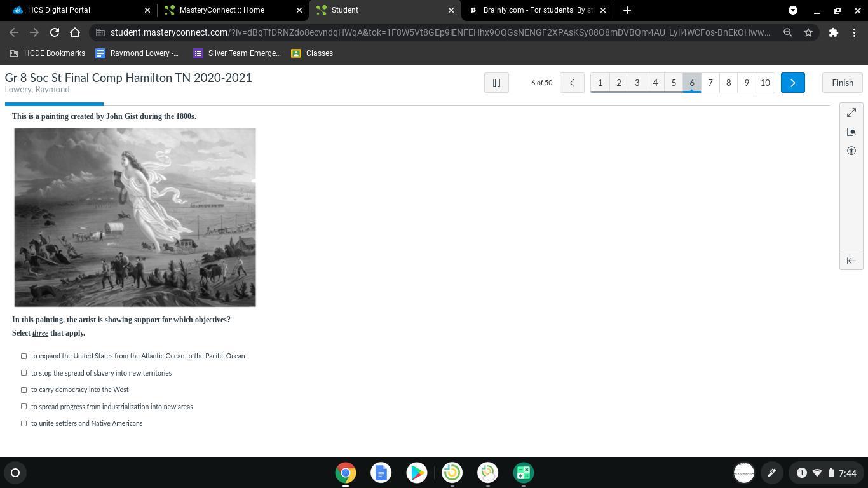
Task: Click the John Gist painting image
Action: coord(135,217)
